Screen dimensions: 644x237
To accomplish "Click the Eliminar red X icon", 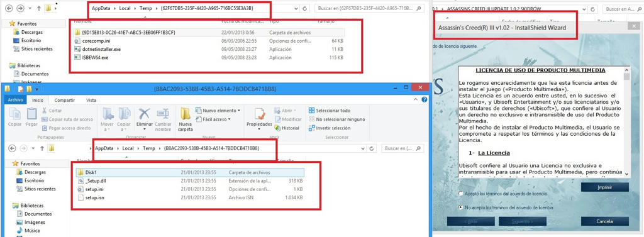I will click(x=144, y=114).
